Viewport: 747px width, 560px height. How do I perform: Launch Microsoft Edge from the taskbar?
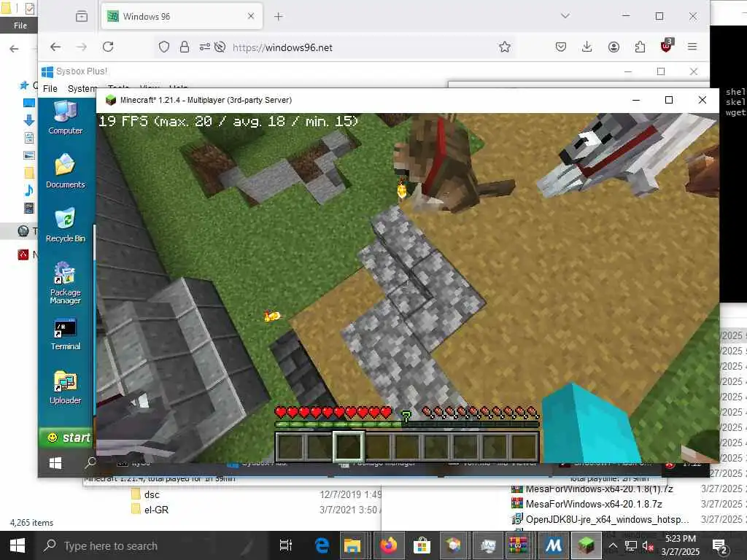click(322, 545)
